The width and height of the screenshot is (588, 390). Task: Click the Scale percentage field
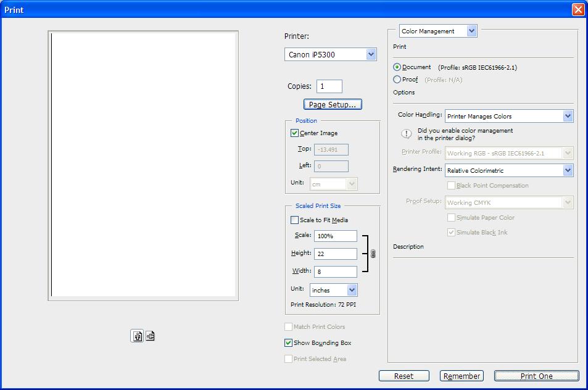335,236
